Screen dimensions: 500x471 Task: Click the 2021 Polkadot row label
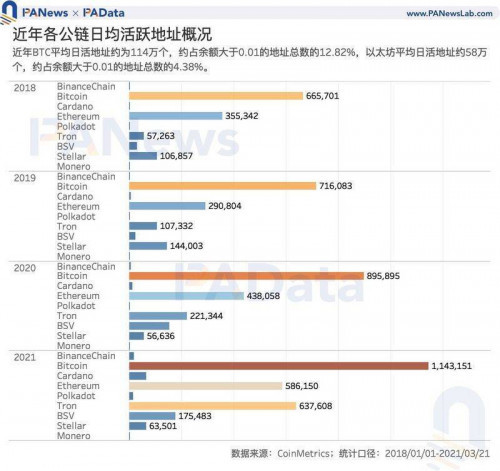click(x=76, y=396)
